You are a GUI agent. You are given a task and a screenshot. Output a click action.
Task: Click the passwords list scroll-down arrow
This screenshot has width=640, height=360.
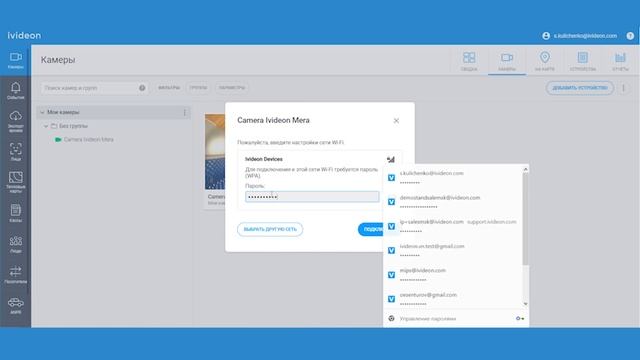point(526,304)
